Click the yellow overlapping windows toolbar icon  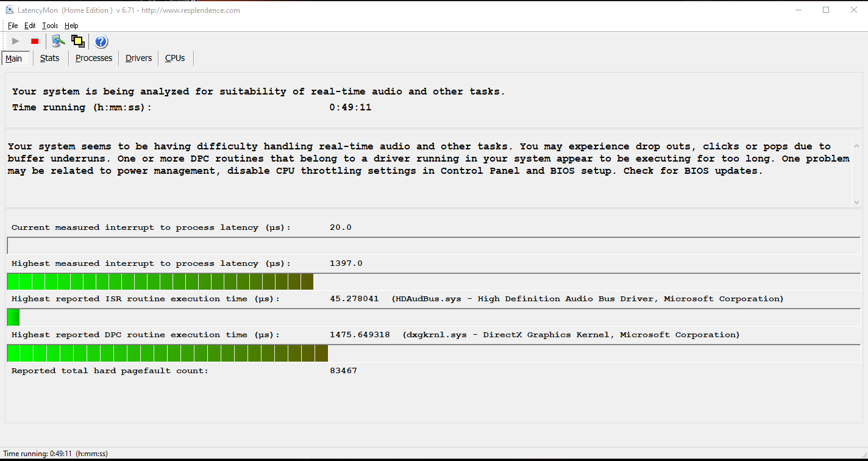[x=78, y=41]
